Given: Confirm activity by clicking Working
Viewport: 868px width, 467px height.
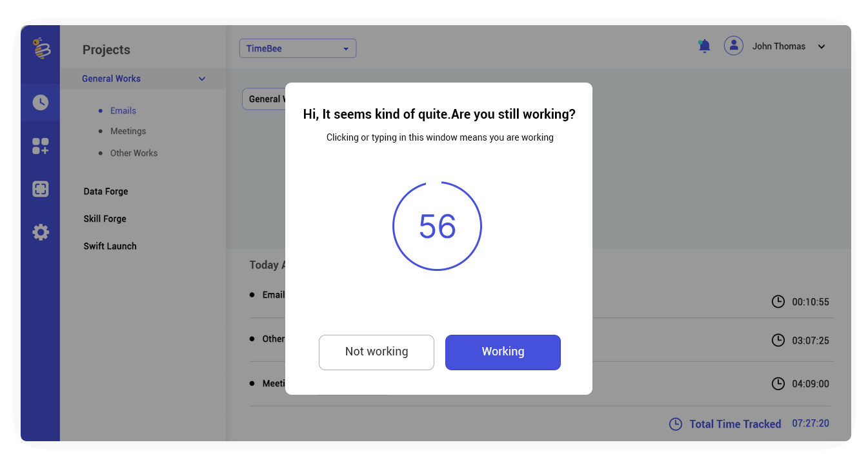Looking at the screenshot, I should click(x=503, y=352).
